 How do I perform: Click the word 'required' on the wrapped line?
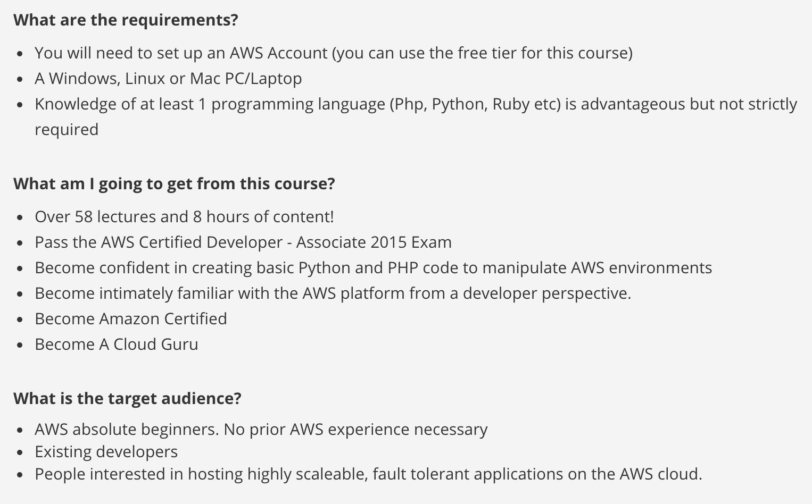pyautogui.click(x=67, y=130)
